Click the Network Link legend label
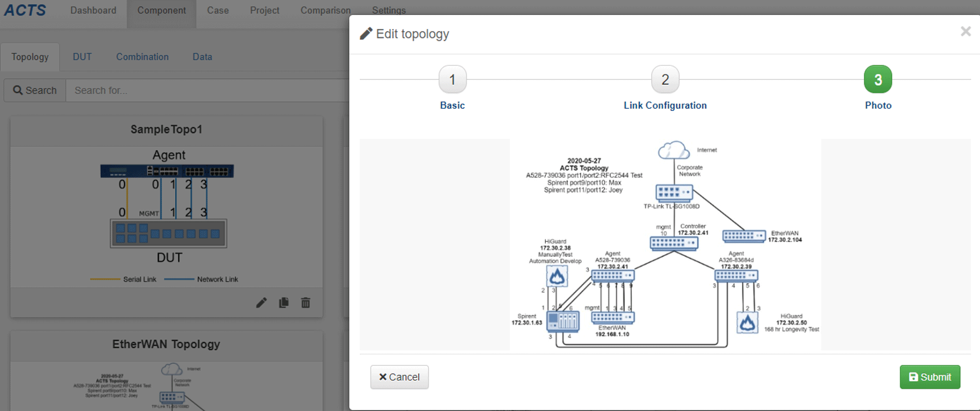This screenshot has width=980, height=411. coord(218,280)
